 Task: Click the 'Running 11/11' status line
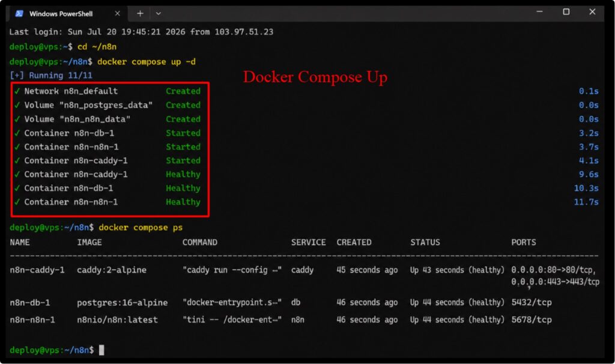[51, 75]
